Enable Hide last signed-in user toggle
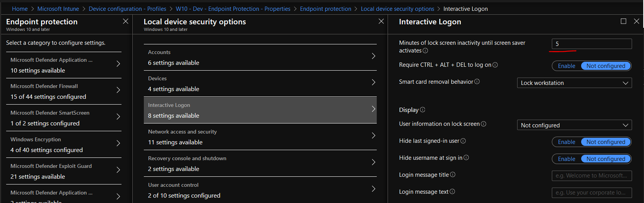This screenshot has height=203, width=644. (x=566, y=142)
